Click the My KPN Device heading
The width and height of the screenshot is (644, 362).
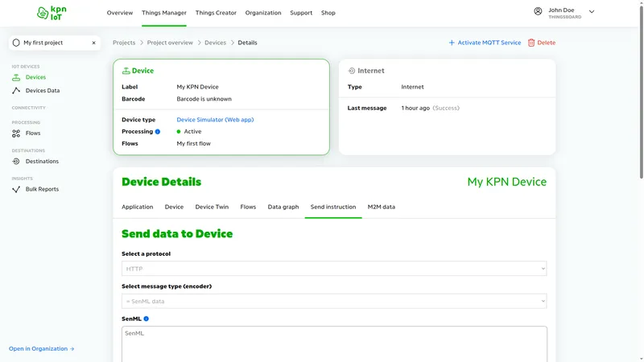[507, 182]
